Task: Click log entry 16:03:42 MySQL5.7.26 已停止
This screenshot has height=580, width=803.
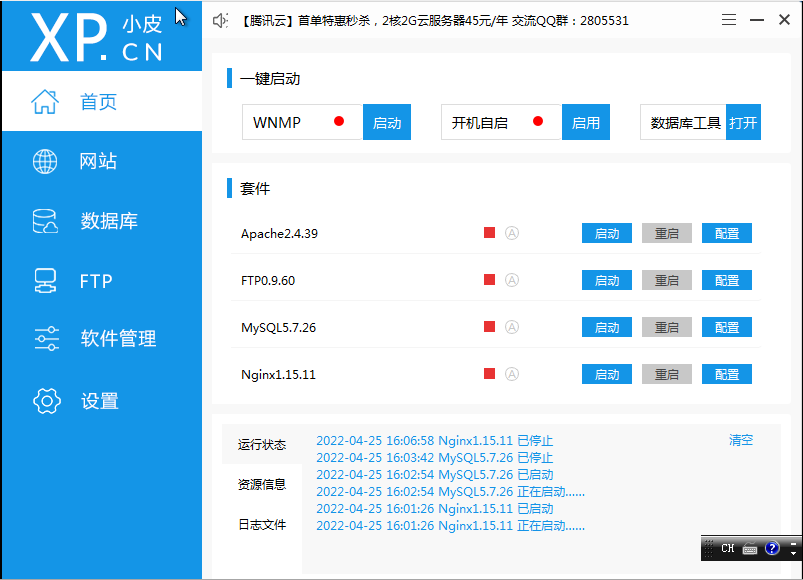Action: (434, 457)
